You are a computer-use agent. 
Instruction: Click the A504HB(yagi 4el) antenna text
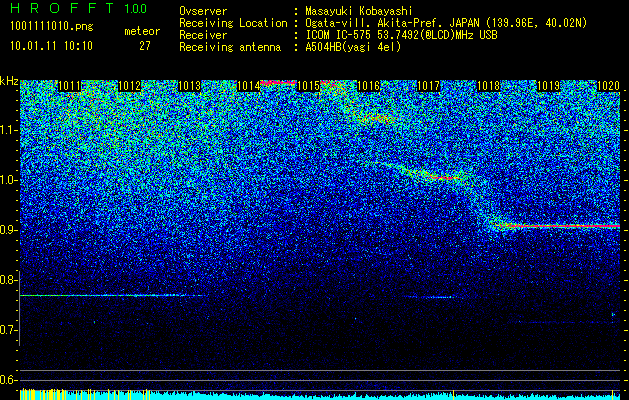click(353, 47)
